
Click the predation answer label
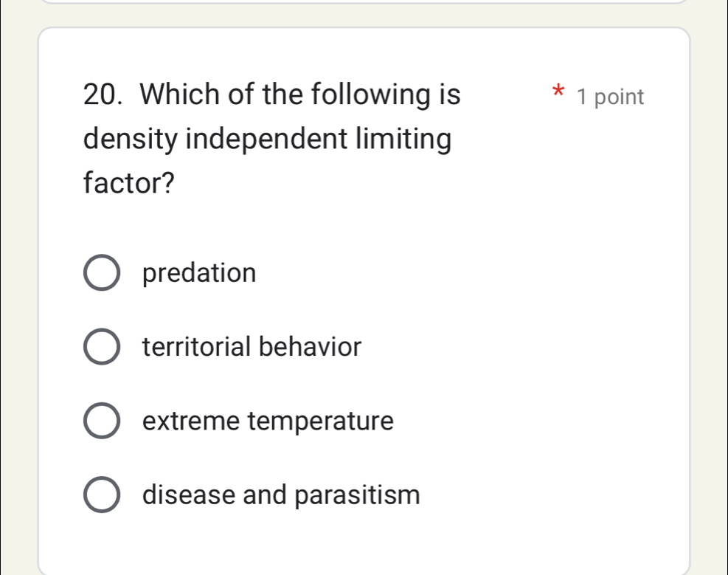[x=199, y=272]
